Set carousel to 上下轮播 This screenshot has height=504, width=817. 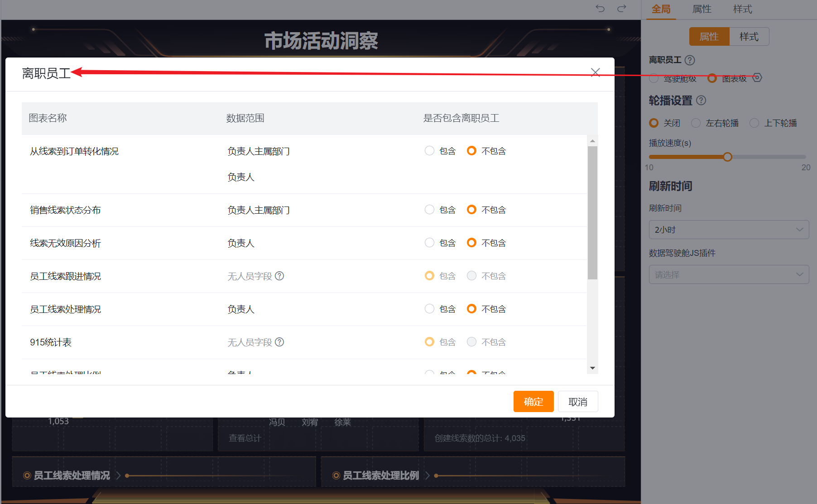coord(754,123)
